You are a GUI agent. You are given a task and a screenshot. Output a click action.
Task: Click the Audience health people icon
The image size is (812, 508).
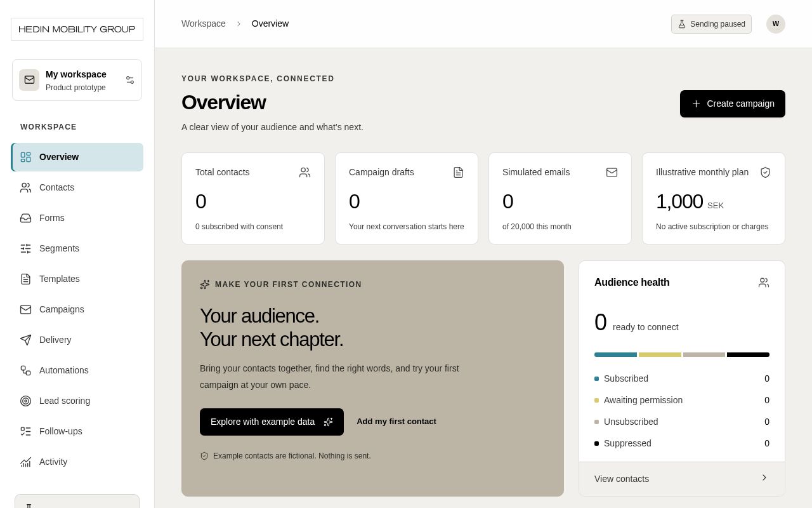764,283
